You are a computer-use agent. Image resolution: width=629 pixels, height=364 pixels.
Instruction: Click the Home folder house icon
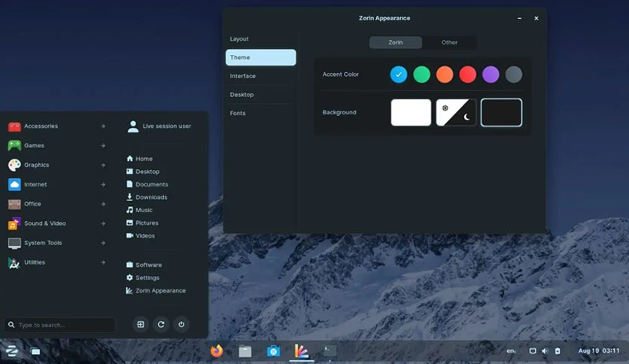coord(129,159)
